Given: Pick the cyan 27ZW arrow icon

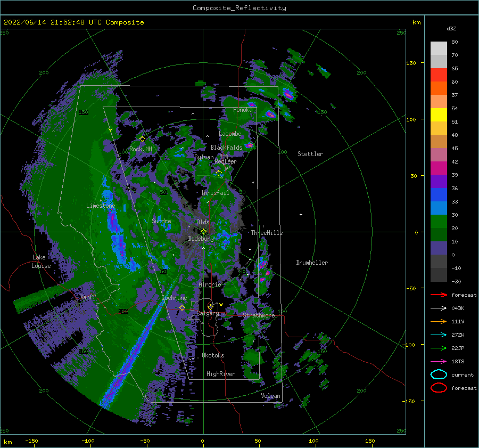Looking at the screenshot, I should [439, 335].
